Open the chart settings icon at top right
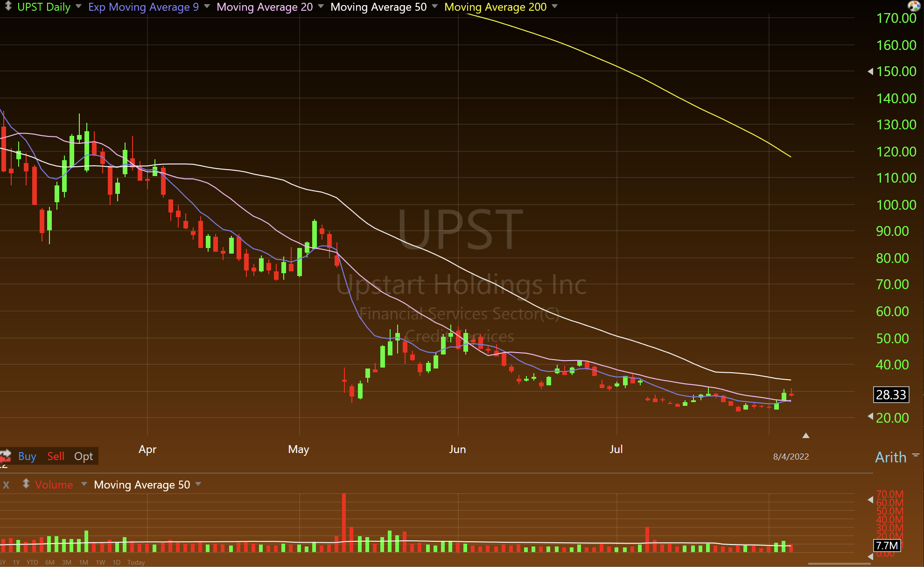Image resolution: width=924 pixels, height=567 pixels. pyautogui.click(x=914, y=6)
